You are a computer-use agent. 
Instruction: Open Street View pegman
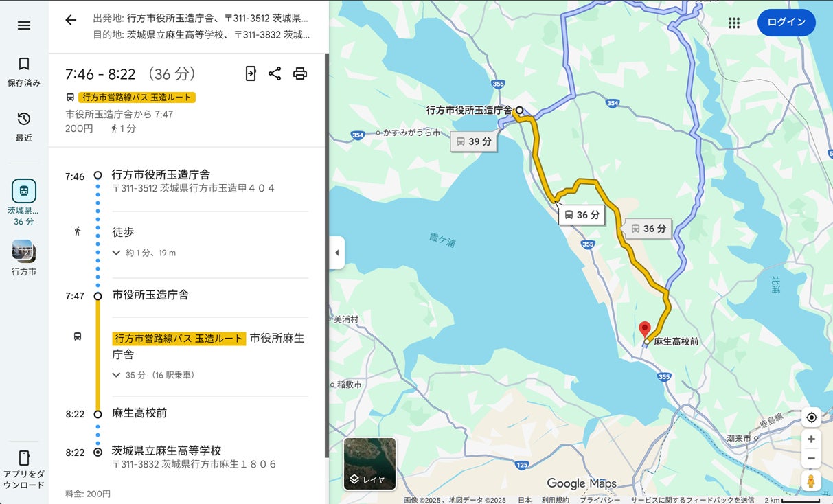pos(812,481)
